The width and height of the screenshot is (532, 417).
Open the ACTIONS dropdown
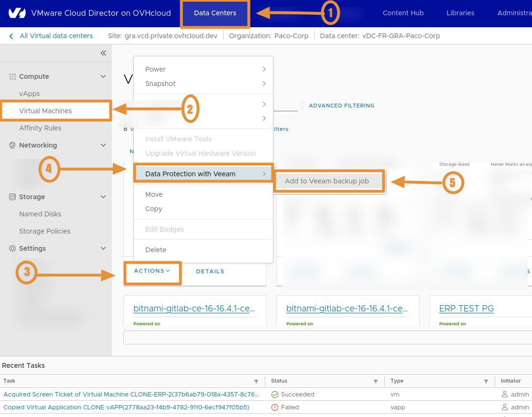(152, 271)
